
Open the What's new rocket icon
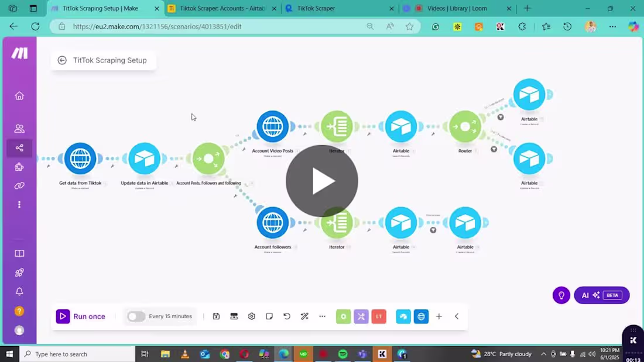(19, 273)
